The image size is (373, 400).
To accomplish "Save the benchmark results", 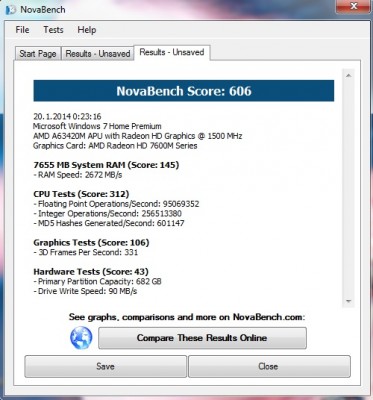I will click(105, 366).
